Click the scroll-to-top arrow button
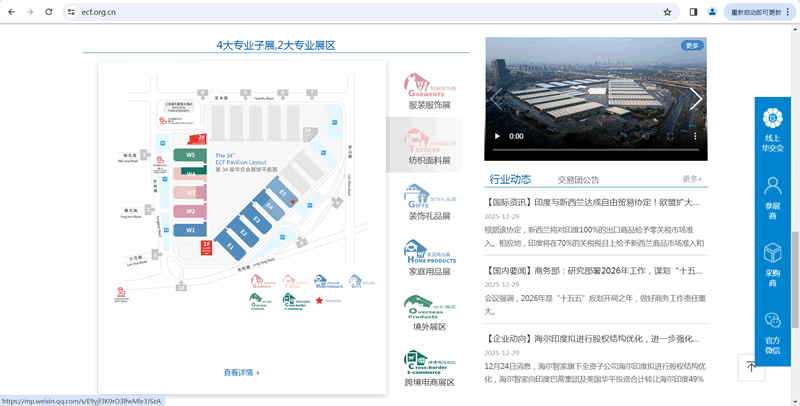This screenshot has width=800, height=406. tap(751, 367)
